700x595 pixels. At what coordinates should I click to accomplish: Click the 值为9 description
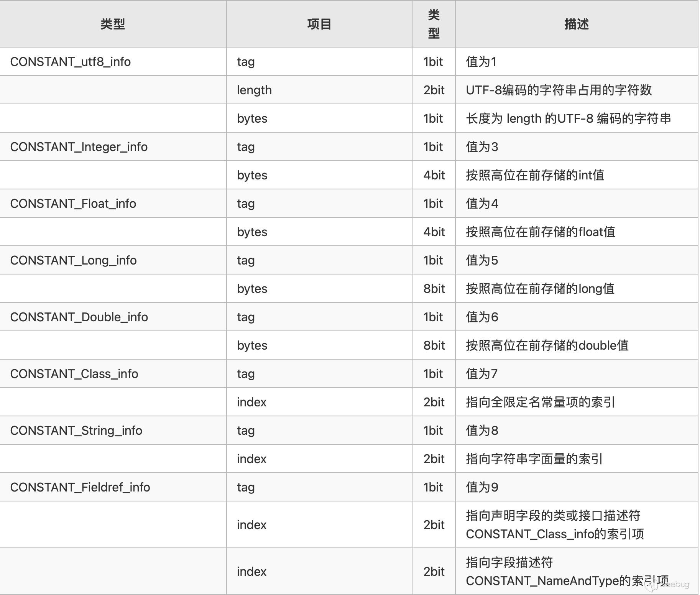pos(482,487)
